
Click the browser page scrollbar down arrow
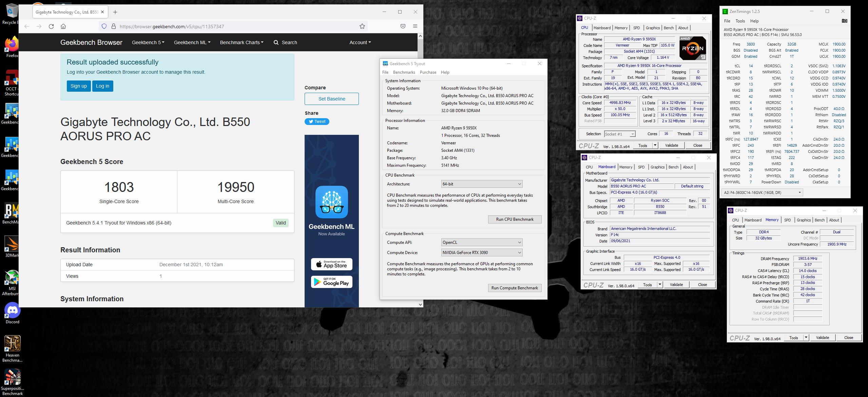click(x=420, y=305)
